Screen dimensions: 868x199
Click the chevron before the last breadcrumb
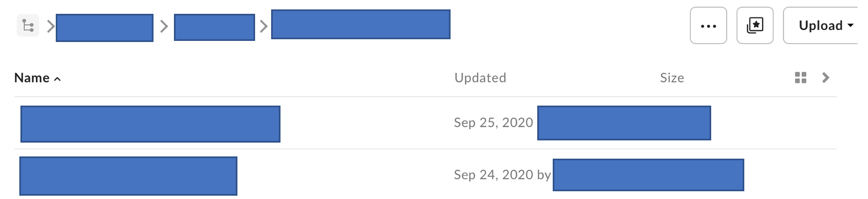click(x=263, y=26)
